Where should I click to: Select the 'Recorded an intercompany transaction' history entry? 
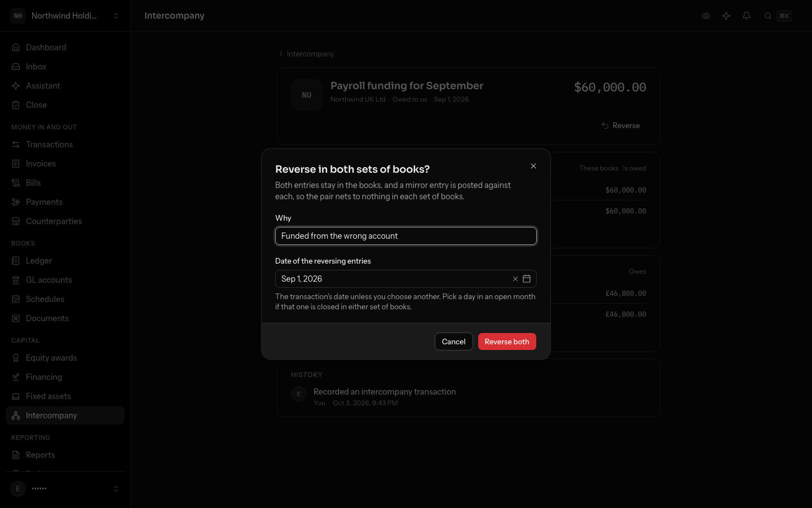[385, 392]
